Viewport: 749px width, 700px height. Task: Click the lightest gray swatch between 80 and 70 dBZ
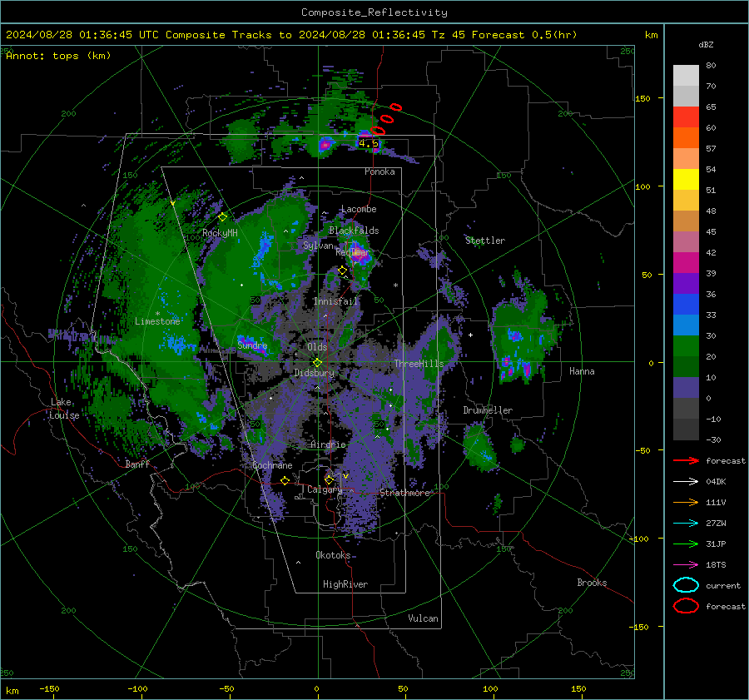[686, 76]
